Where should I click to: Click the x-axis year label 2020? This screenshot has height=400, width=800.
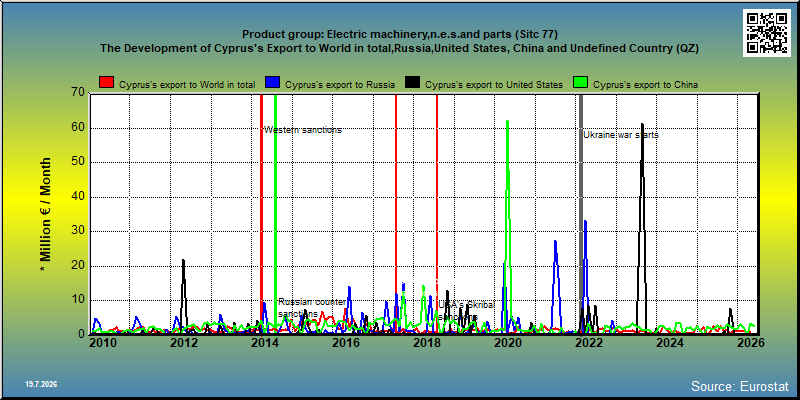coord(508,343)
